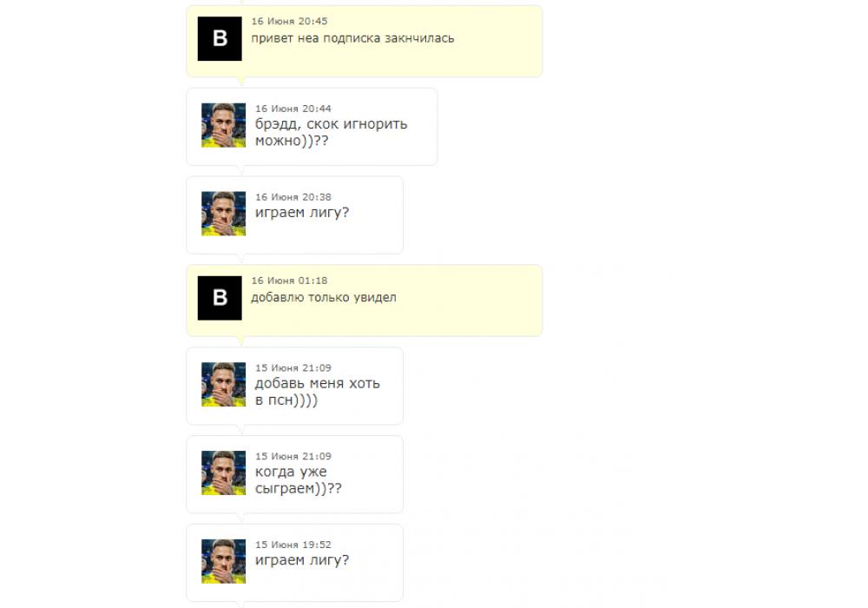Image resolution: width=868 pixels, height=608 pixels.
Task: Click message text 'брэдд, скок игнорить можно))??'
Action: pos(331,132)
